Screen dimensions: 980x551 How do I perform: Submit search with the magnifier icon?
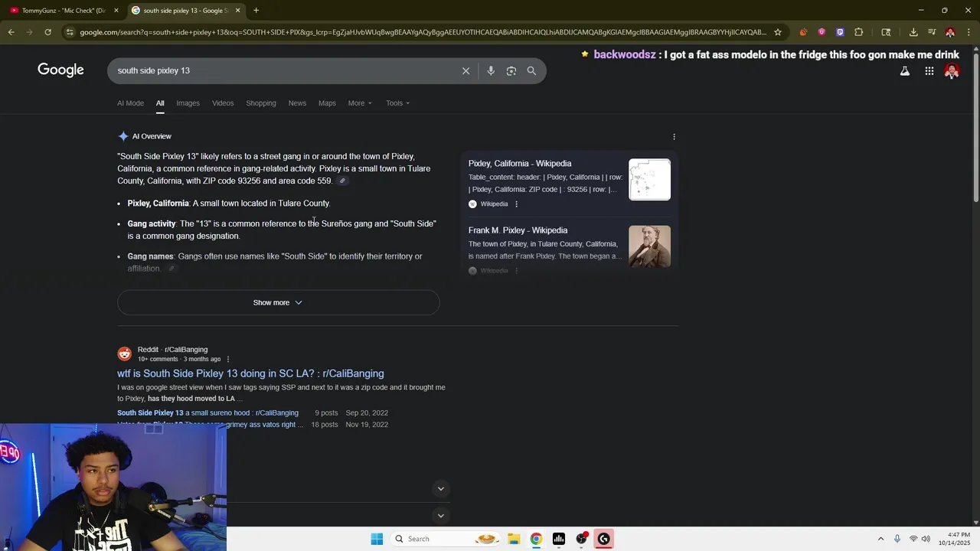tap(531, 70)
